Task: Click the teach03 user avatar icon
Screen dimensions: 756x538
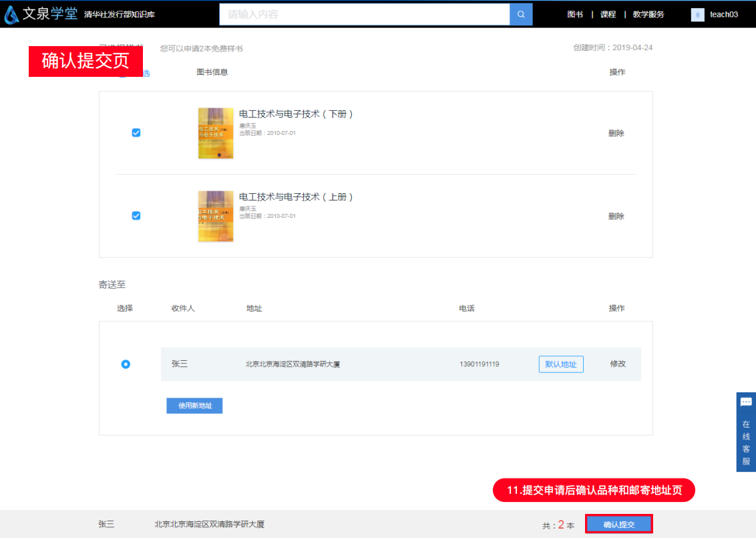Action: point(697,15)
